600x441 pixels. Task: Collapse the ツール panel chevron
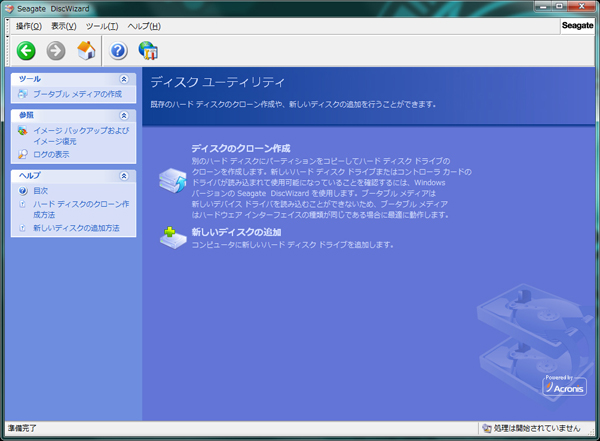[124, 79]
